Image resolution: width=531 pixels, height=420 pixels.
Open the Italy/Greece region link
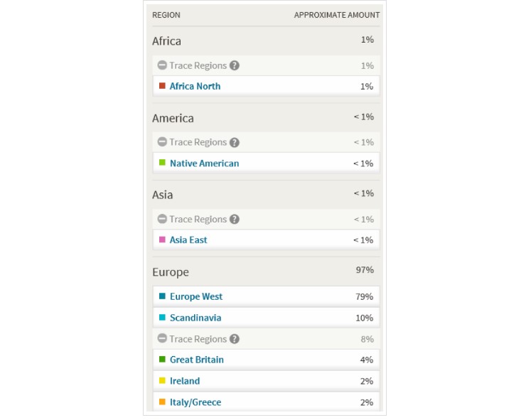195,402
